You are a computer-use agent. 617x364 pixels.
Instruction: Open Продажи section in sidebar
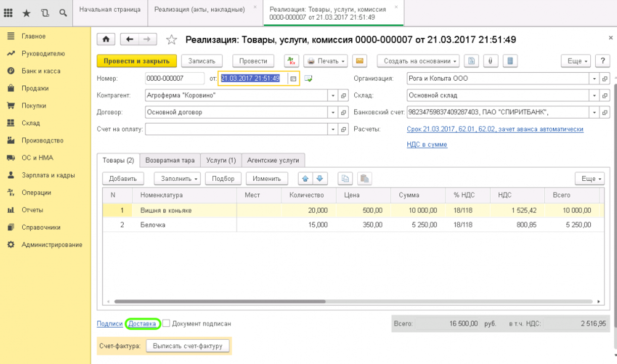pos(35,88)
